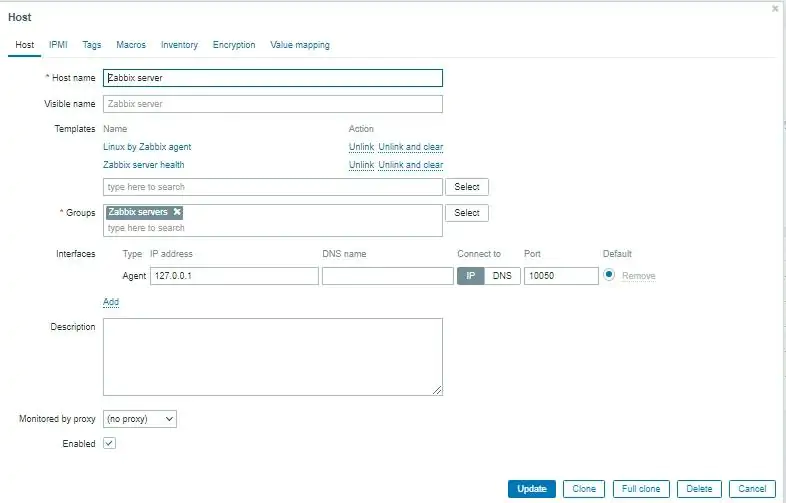The width and height of the screenshot is (786, 503).
Task: Unlink the Zabbix server health template
Action: [361, 164]
